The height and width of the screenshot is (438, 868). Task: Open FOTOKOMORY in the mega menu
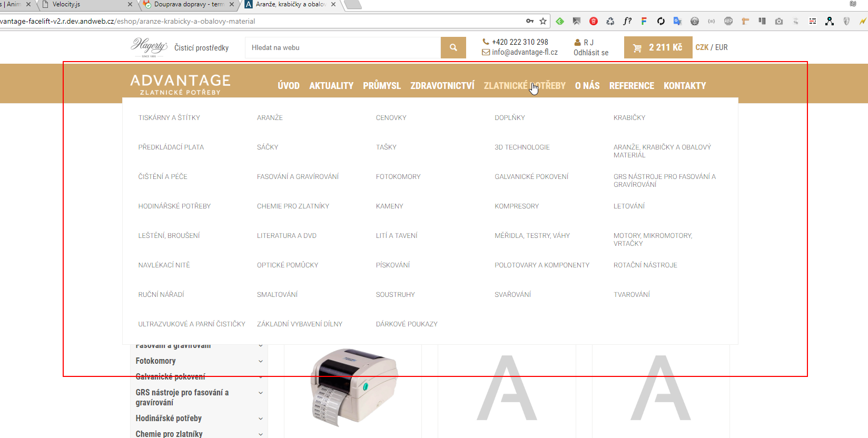[x=398, y=176]
